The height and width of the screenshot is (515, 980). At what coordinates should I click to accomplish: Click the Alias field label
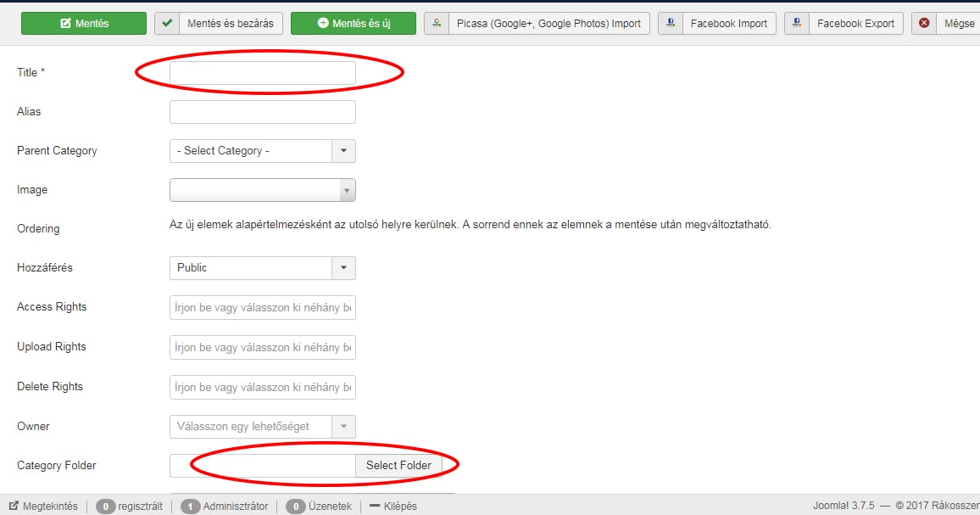29,111
